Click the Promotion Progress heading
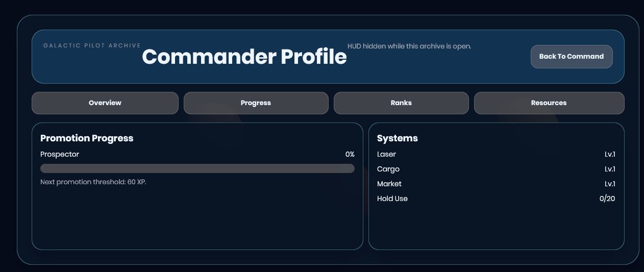This screenshot has height=272, width=644. pyautogui.click(x=87, y=138)
